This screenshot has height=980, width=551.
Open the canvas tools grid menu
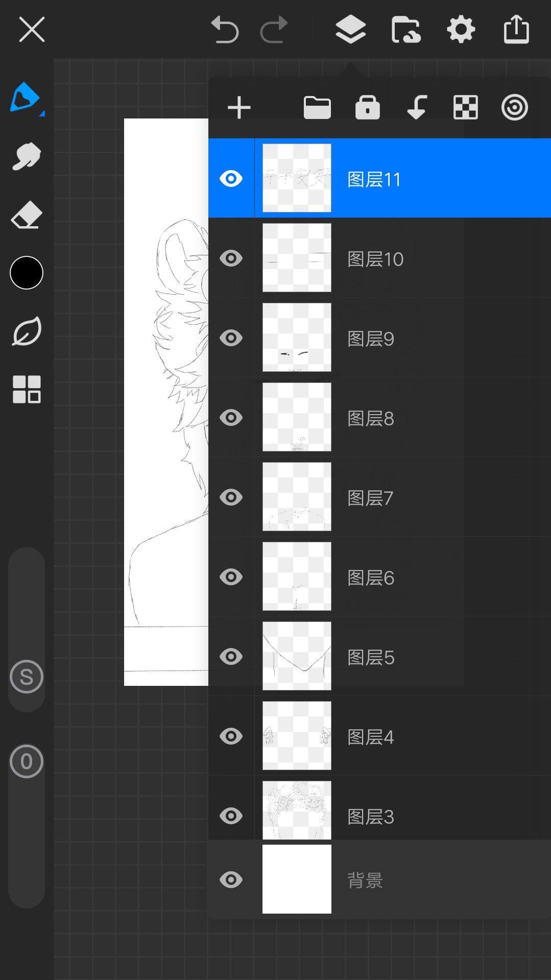click(27, 389)
